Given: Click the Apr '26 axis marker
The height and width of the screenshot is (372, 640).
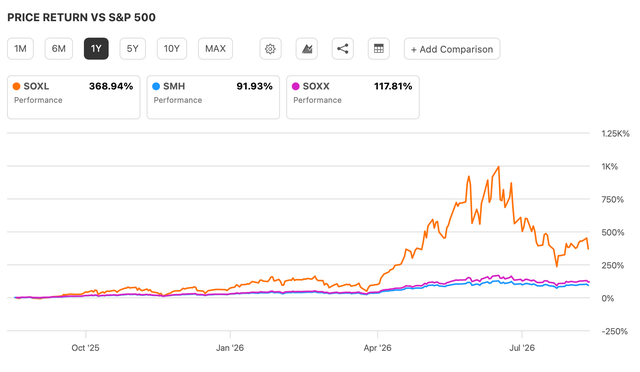Looking at the screenshot, I should point(378,348).
